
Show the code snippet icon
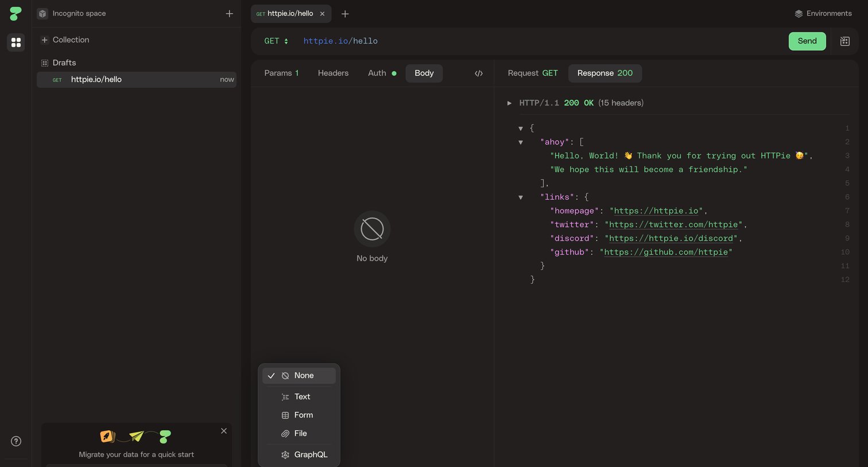click(x=479, y=73)
